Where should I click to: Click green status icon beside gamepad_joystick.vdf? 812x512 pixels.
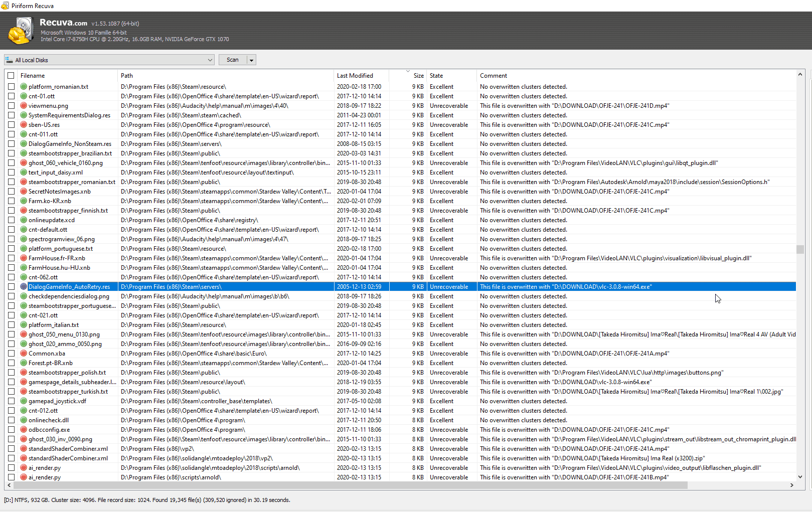pos(24,401)
